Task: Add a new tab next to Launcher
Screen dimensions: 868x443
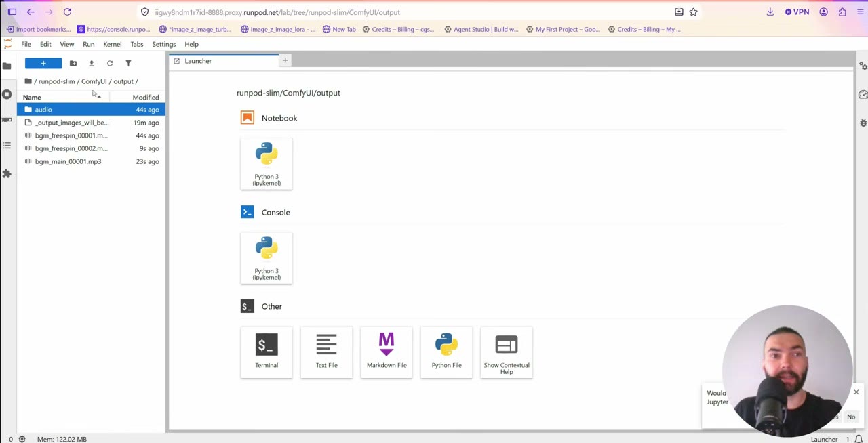Action: click(x=285, y=61)
